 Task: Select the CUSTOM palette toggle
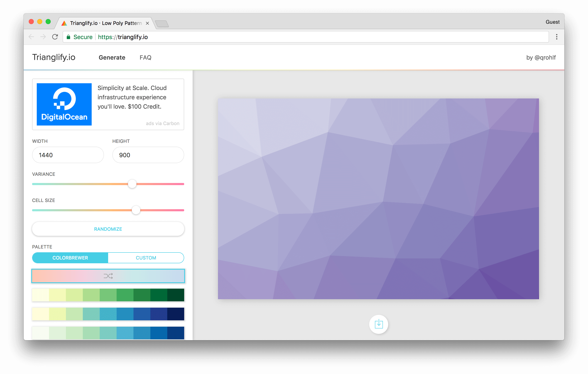146,257
